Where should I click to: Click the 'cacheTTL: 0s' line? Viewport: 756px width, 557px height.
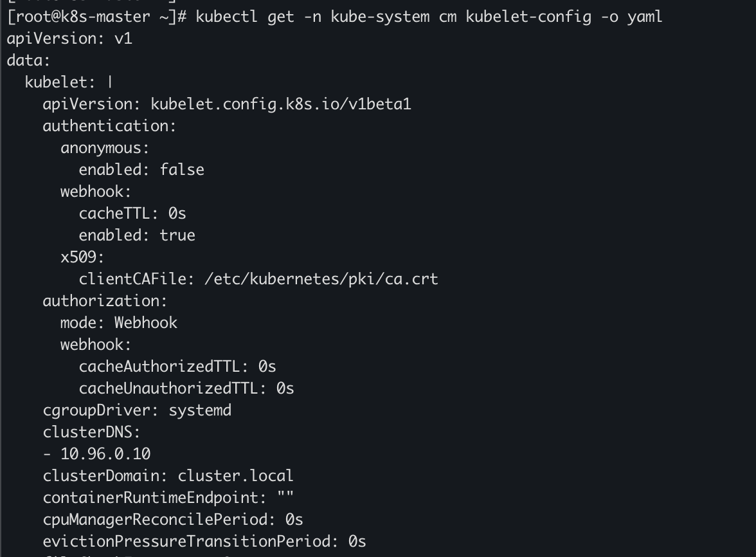point(132,214)
